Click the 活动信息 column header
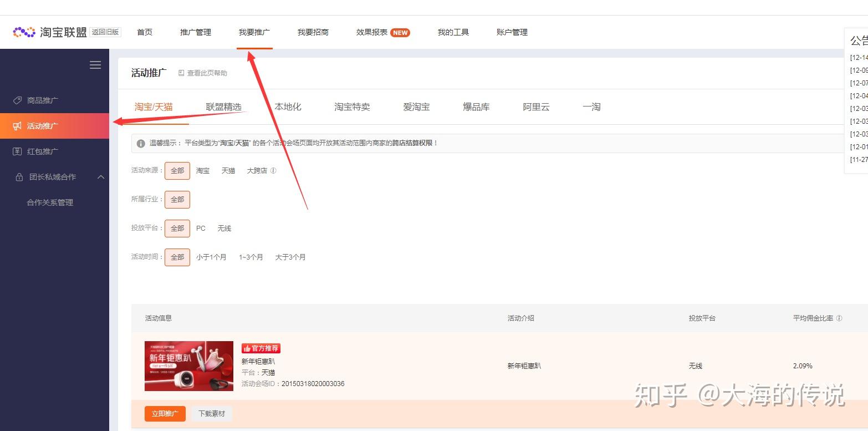 click(159, 318)
